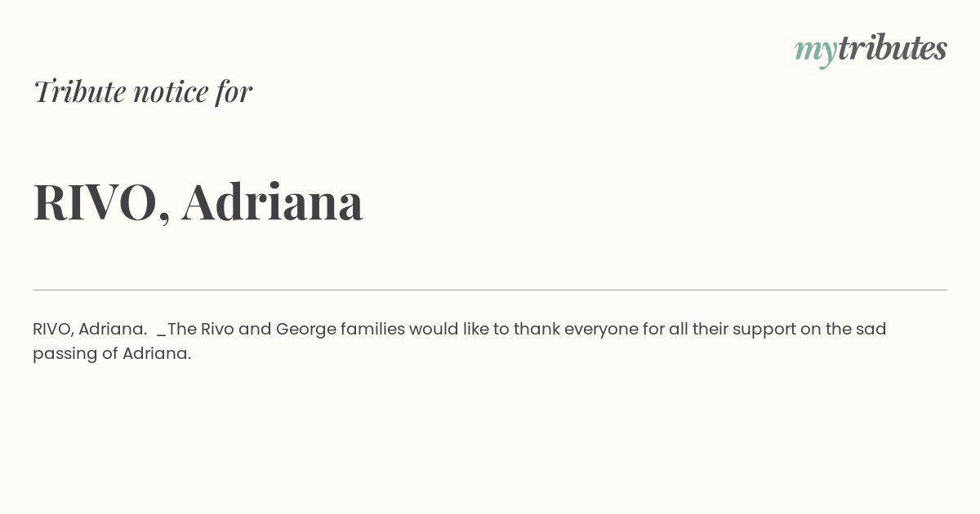This screenshot has height=514, width=980.
Task: Click the word "sad" ending first line
Action: tap(871, 329)
